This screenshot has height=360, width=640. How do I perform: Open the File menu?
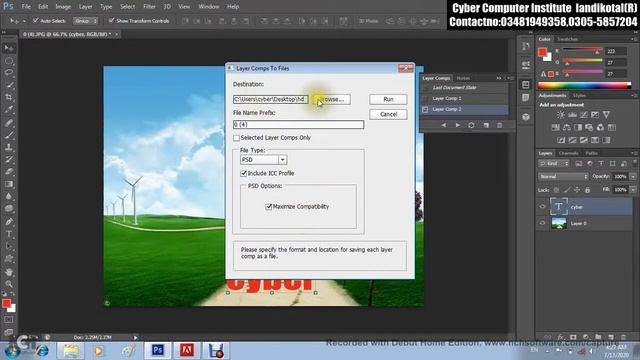(x=26, y=7)
